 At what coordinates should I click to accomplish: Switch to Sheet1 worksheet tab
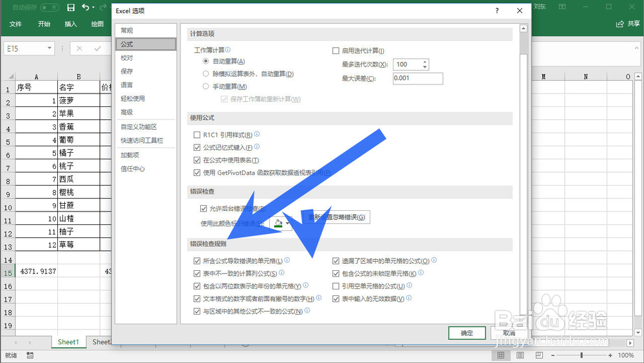click(x=68, y=342)
